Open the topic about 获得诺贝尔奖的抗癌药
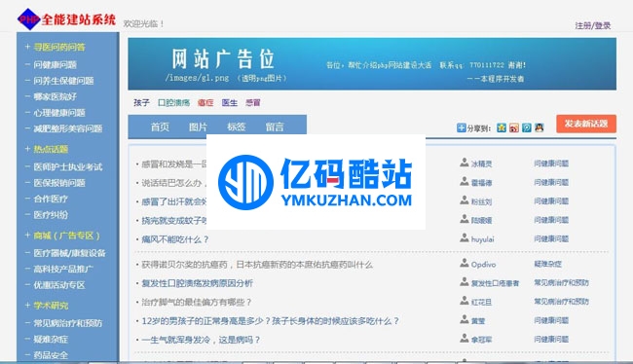The width and height of the screenshot is (633, 364). [x=257, y=265]
